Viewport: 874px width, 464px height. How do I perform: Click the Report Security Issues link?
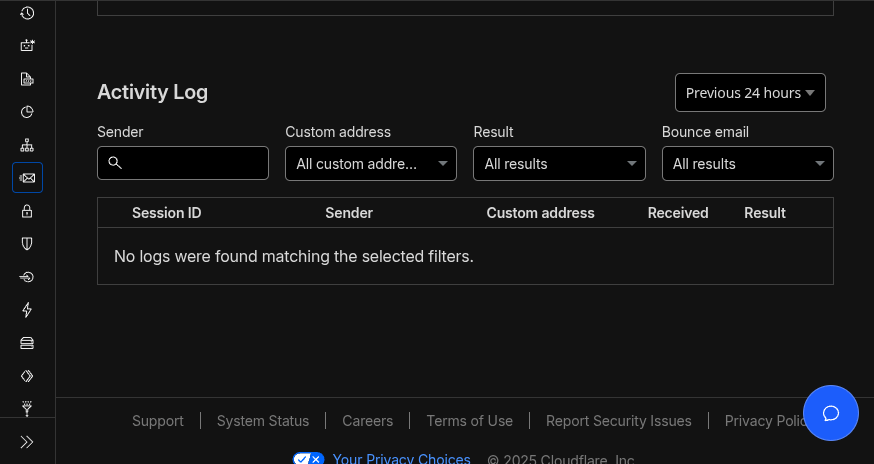point(618,421)
